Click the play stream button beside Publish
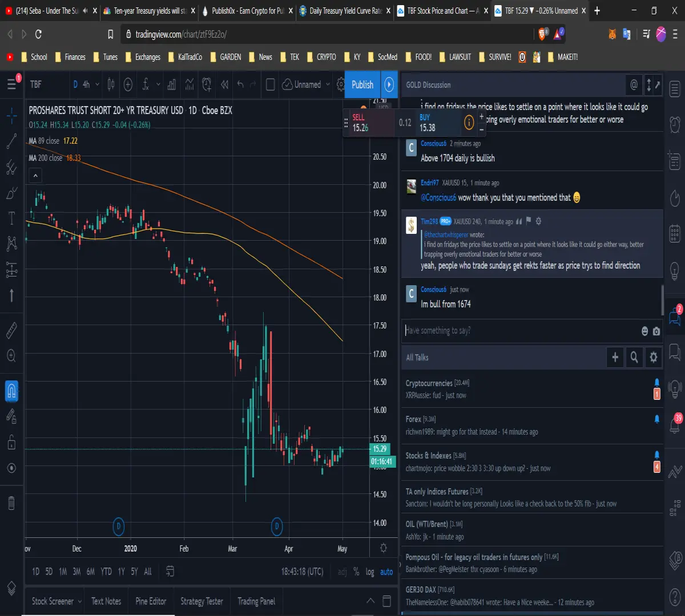 point(389,84)
